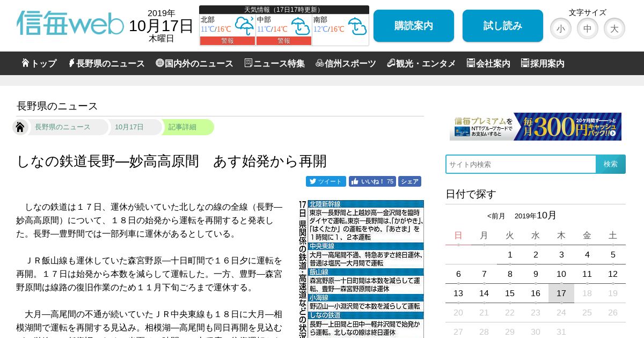Select calendar date 14
Viewport: 644px width, 338px height.
pos(484,293)
